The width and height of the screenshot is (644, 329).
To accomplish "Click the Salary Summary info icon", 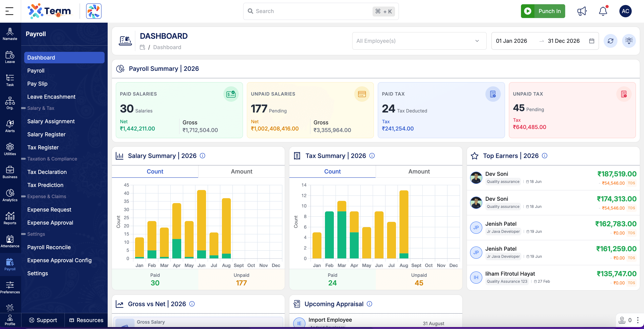I will click(202, 156).
